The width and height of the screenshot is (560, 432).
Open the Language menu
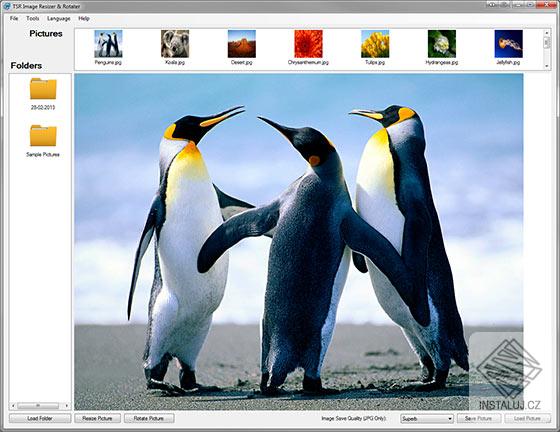tap(59, 18)
